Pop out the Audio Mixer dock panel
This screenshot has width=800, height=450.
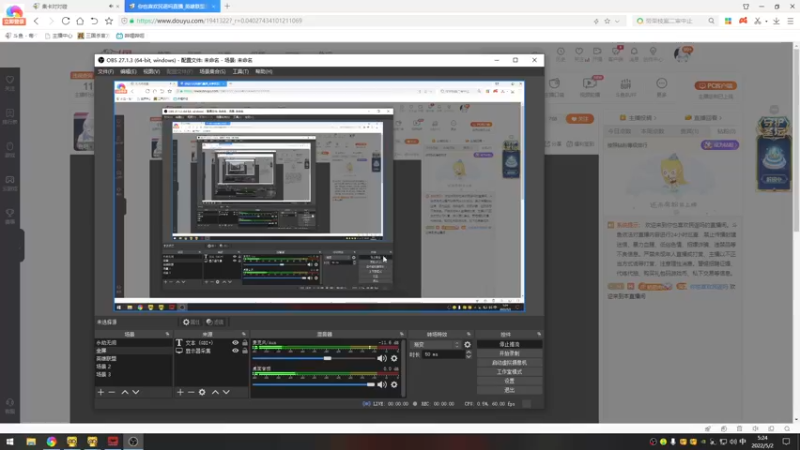point(402,334)
